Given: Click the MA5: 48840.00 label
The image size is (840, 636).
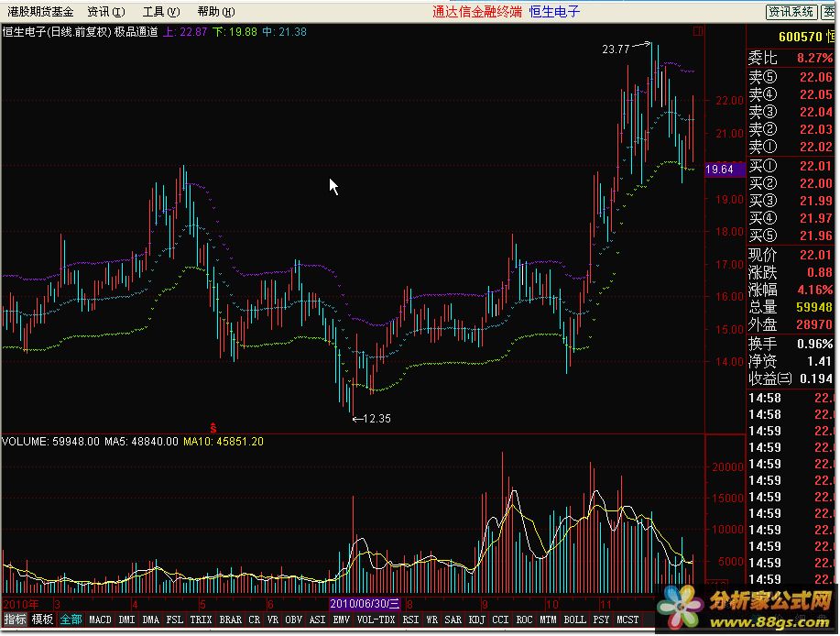Looking at the screenshot, I should click(141, 442).
